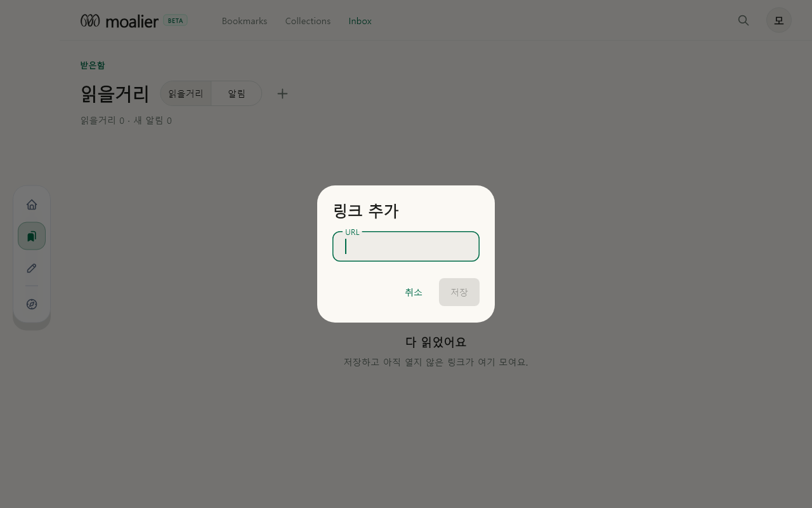Open the compass explore sidebar icon

point(32,304)
